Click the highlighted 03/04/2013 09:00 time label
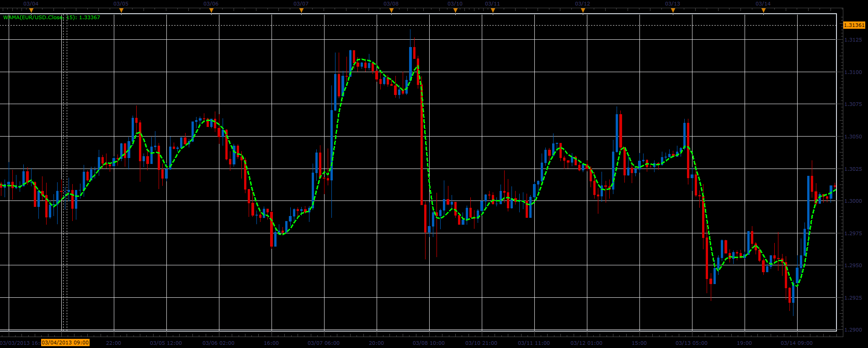Image resolution: width=868 pixels, height=348 pixels. point(65,343)
